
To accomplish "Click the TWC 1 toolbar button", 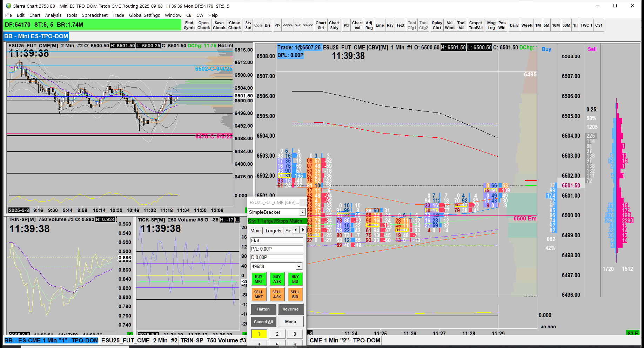I will click(x=586, y=25).
